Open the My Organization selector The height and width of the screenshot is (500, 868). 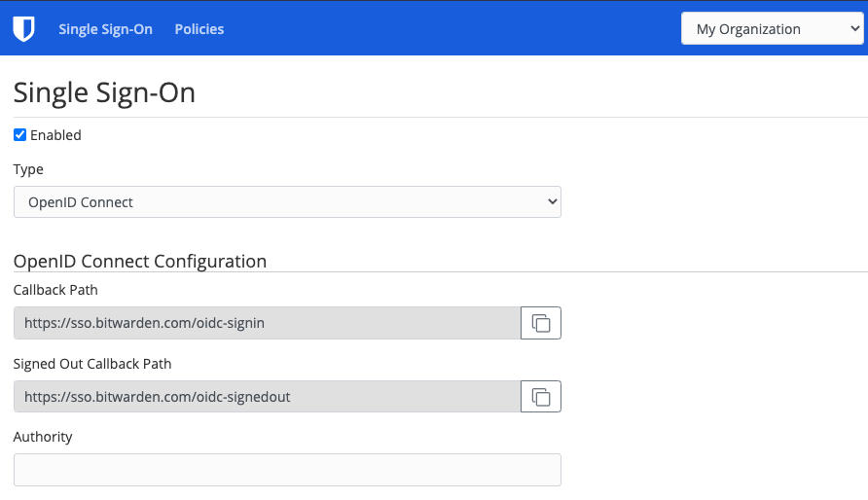(x=773, y=29)
